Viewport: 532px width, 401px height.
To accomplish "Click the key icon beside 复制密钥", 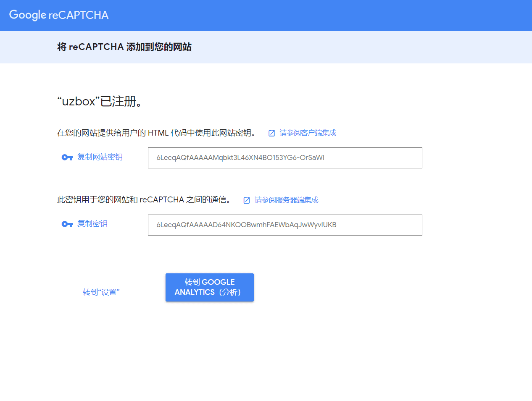I will [x=67, y=224].
